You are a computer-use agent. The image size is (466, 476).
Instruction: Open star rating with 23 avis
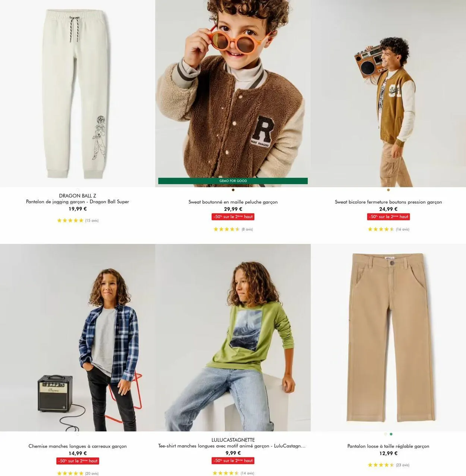click(x=388, y=465)
